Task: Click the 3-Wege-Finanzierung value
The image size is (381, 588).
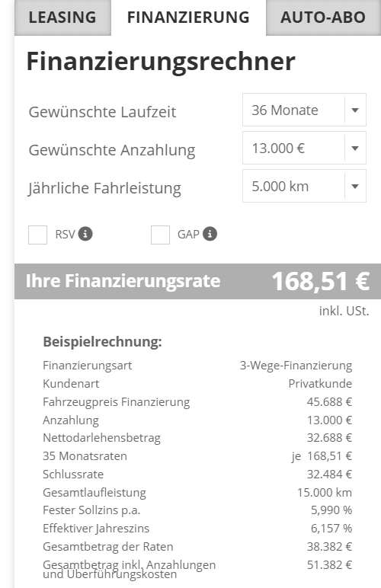Action: pyautogui.click(x=296, y=366)
